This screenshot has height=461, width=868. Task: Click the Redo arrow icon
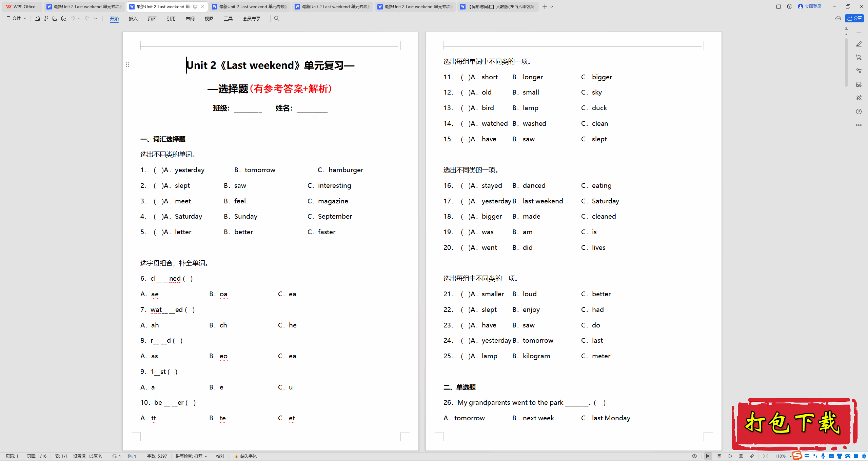coord(87,18)
